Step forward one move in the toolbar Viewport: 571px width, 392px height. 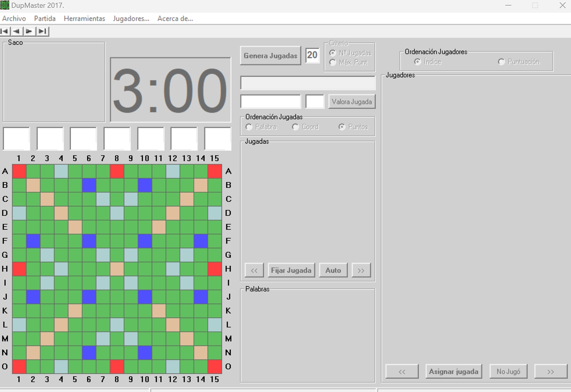tap(29, 31)
